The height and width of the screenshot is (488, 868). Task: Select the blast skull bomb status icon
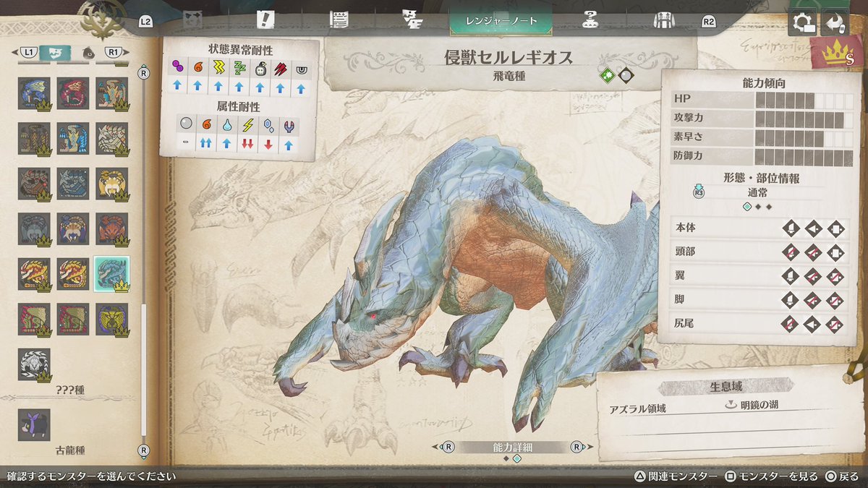tap(260, 68)
